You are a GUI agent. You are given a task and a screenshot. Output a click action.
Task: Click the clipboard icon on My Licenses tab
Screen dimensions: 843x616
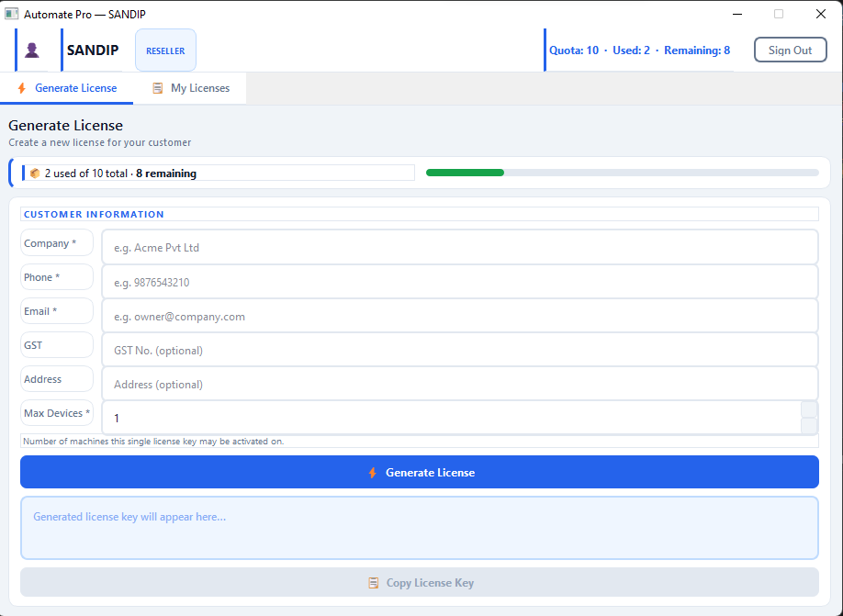tap(158, 88)
